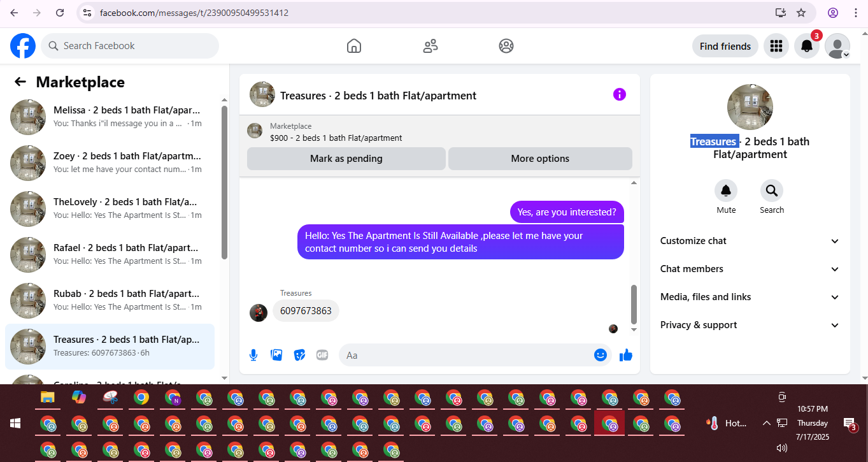The height and width of the screenshot is (462, 868).
Task: Go to the Facebook Home icon
Action: coord(354,46)
